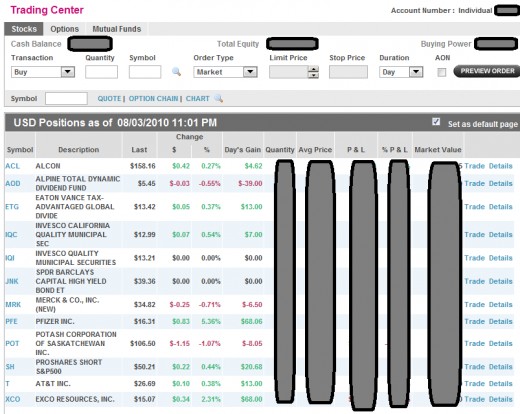Viewport: 520px width, 414px height.
Task: Click the Stop Price input field
Action: click(x=348, y=72)
